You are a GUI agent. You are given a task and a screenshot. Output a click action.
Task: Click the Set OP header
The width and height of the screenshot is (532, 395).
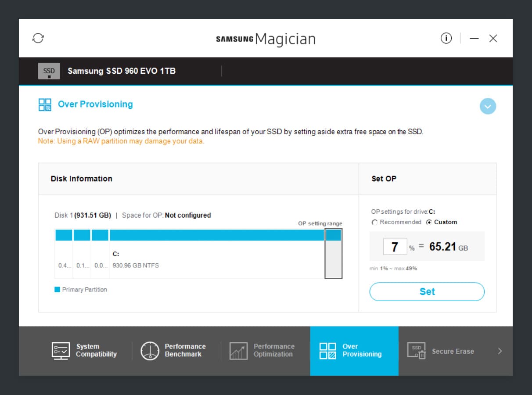384,179
